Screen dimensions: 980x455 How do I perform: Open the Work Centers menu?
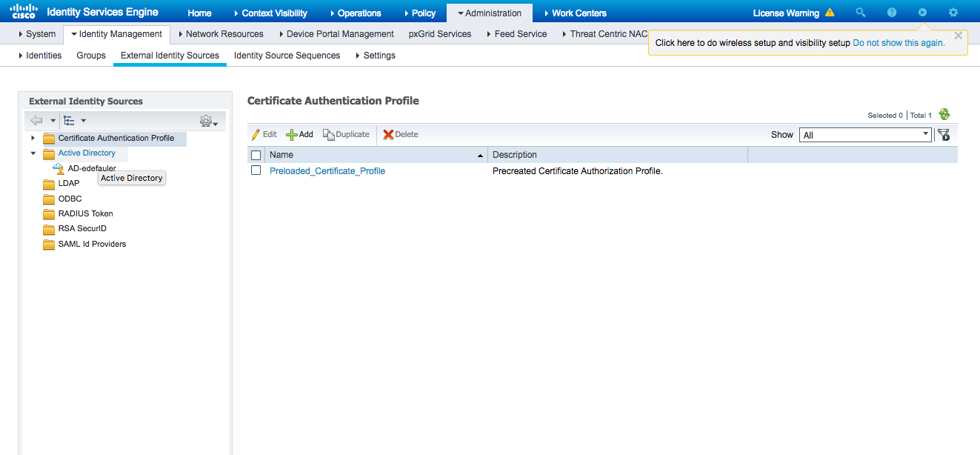[575, 13]
